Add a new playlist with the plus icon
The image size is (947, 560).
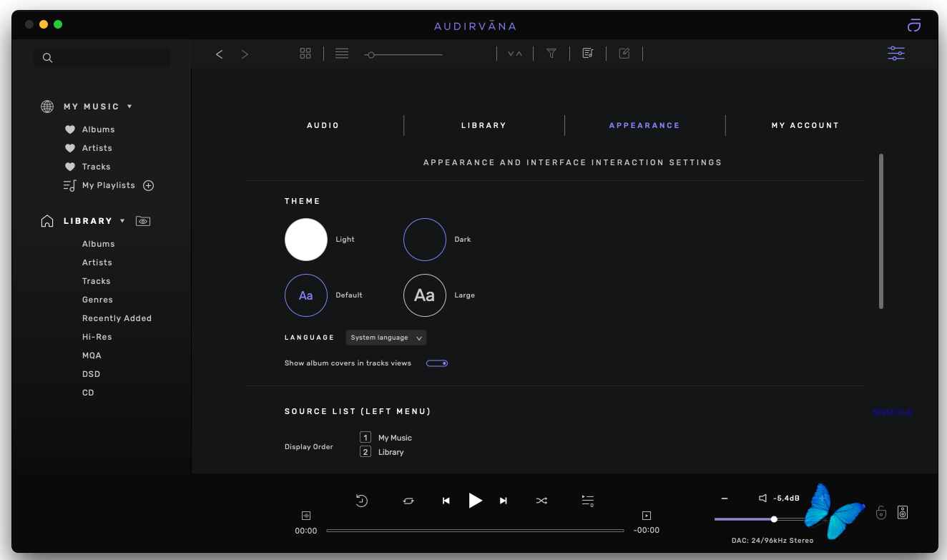point(149,185)
